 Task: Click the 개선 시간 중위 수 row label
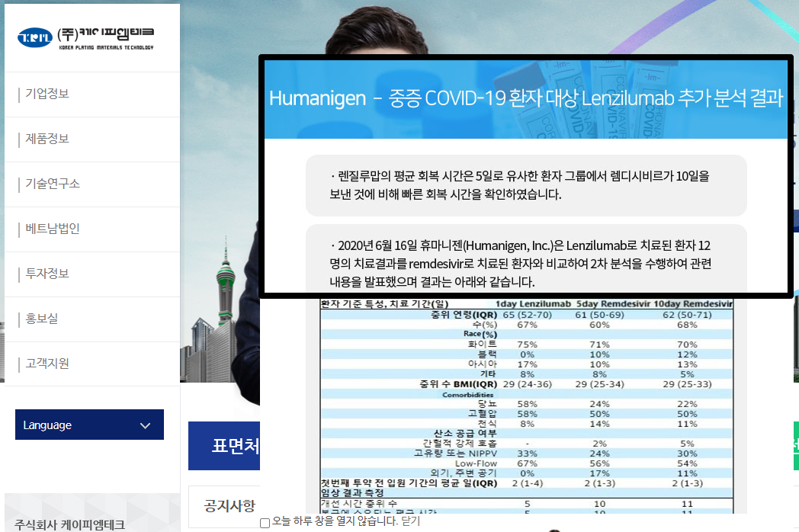point(359,504)
